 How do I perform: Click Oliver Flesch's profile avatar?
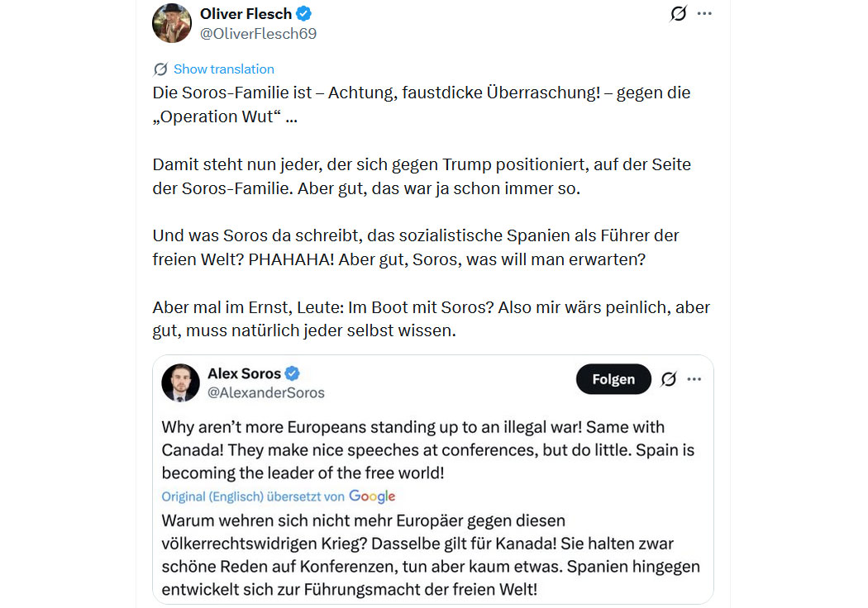point(172,23)
